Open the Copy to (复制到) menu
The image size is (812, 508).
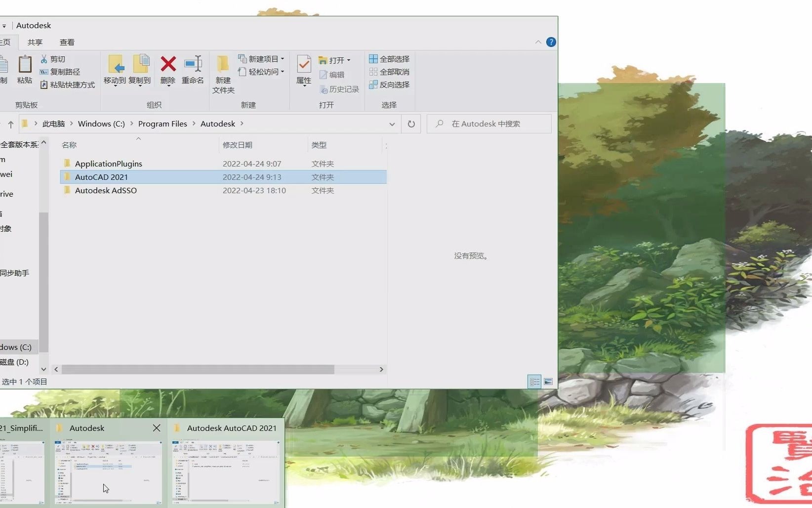140,71
